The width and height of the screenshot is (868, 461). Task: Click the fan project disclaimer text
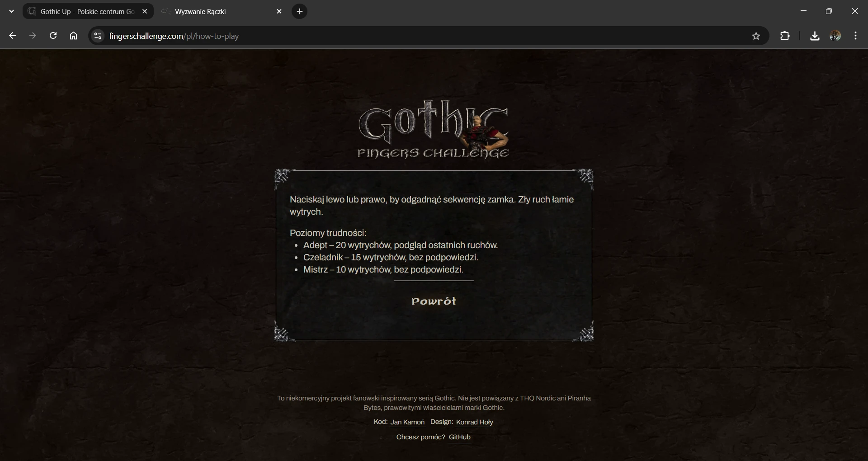(434, 403)
